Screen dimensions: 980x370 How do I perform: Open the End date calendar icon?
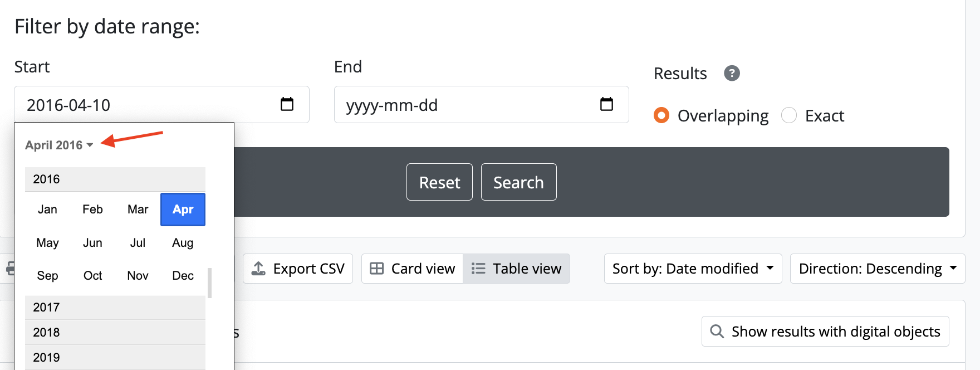coord(606,104)
